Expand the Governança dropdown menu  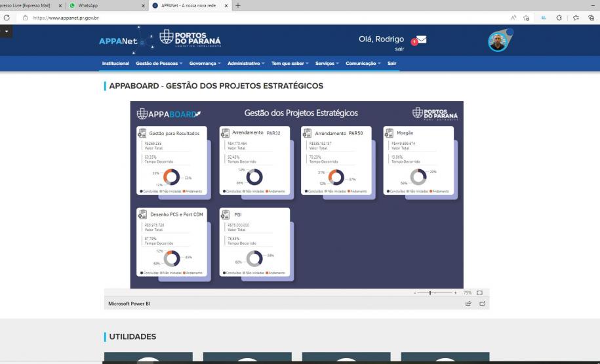[x=205, y=64]
